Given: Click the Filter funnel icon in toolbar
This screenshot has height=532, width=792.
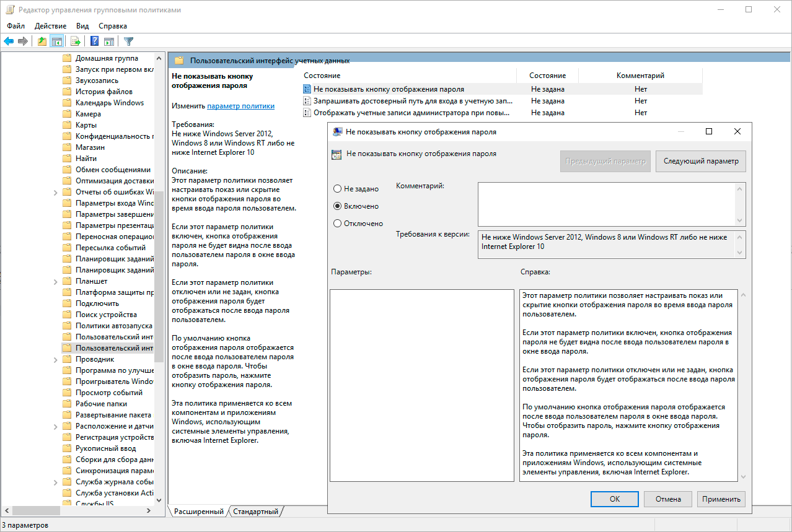Looking at the screenshot, I should click(x=128, y=41).
